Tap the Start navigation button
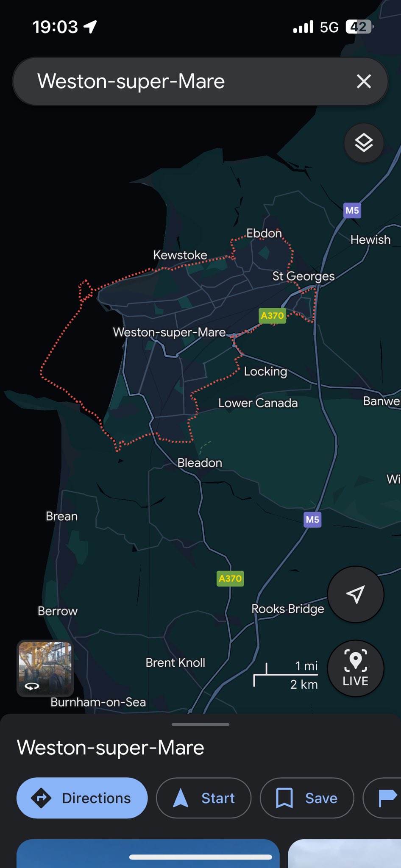 pos(204,798)
